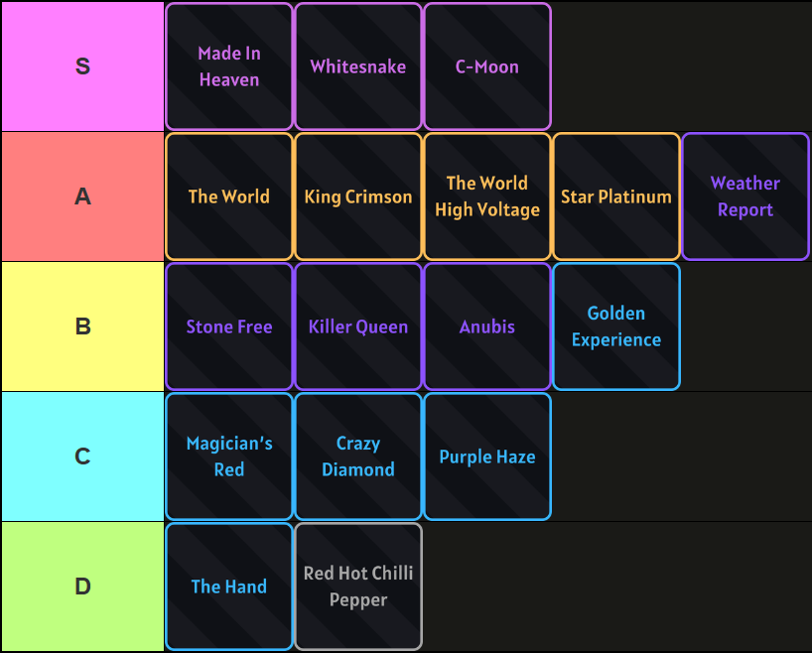This screenshot has width=812, height=653.
Task: Click the Anubis tile
Action: click(487, 326)
